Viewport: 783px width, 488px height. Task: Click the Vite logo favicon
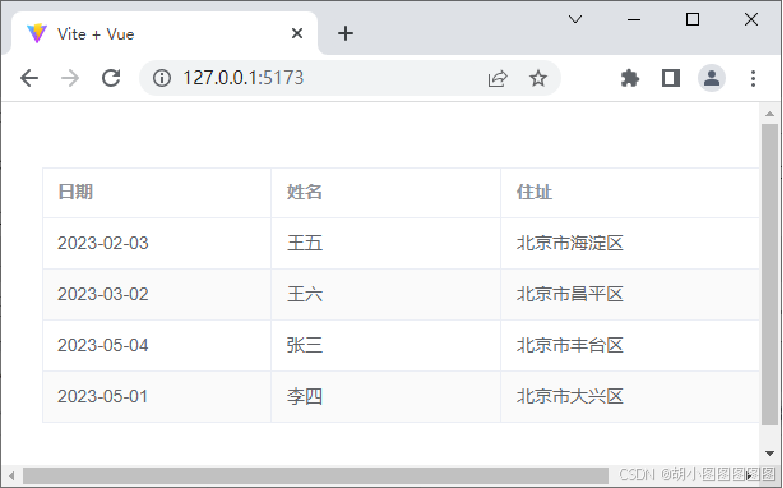(x=37, y=33)
